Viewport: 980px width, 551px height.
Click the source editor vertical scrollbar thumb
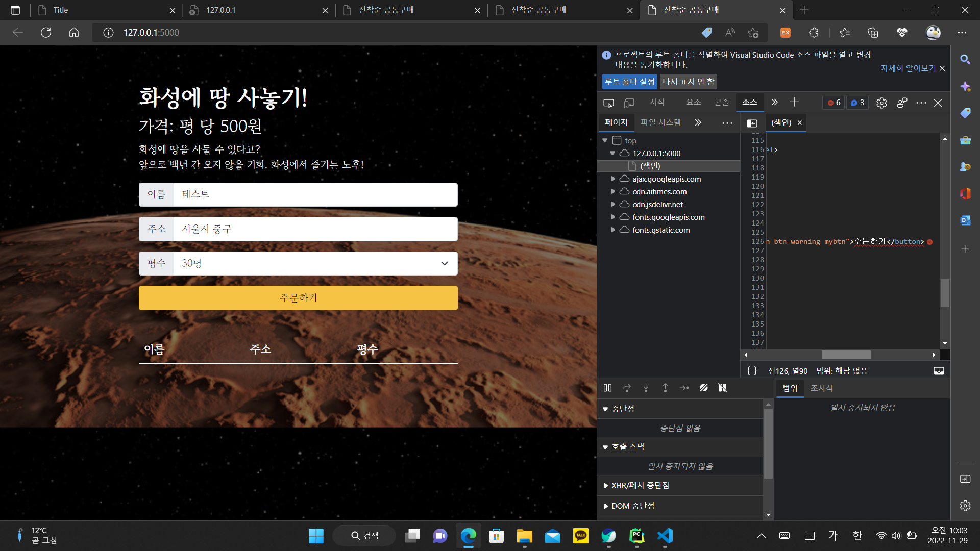click(945, 293)
